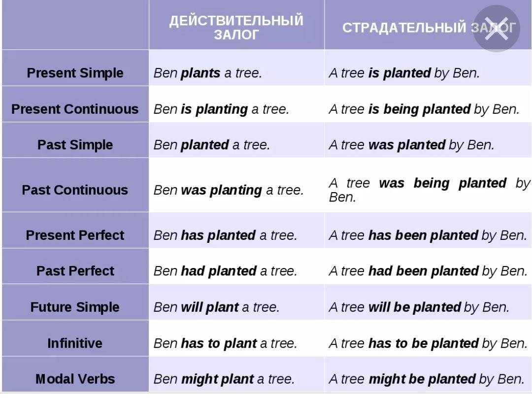Click the Past Perfect row label

(75, 271)
